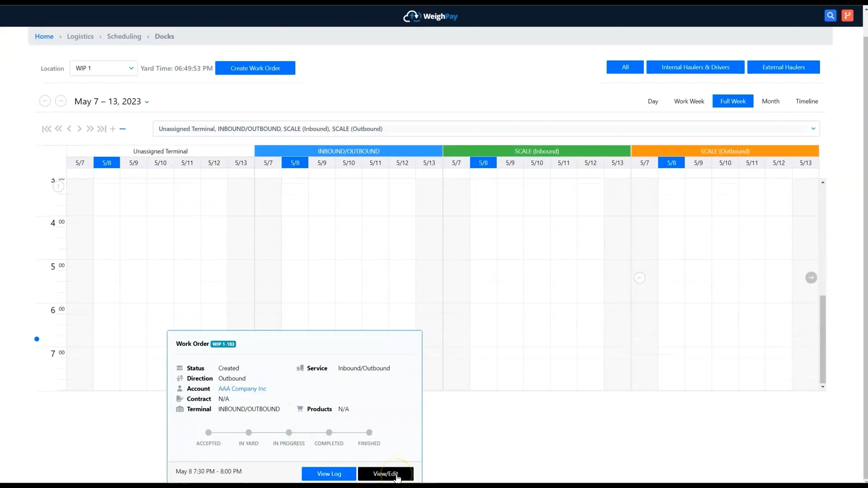Open the WIP 1 location dropdown
This screenshot has height=488, width=868.
(104, 68)
